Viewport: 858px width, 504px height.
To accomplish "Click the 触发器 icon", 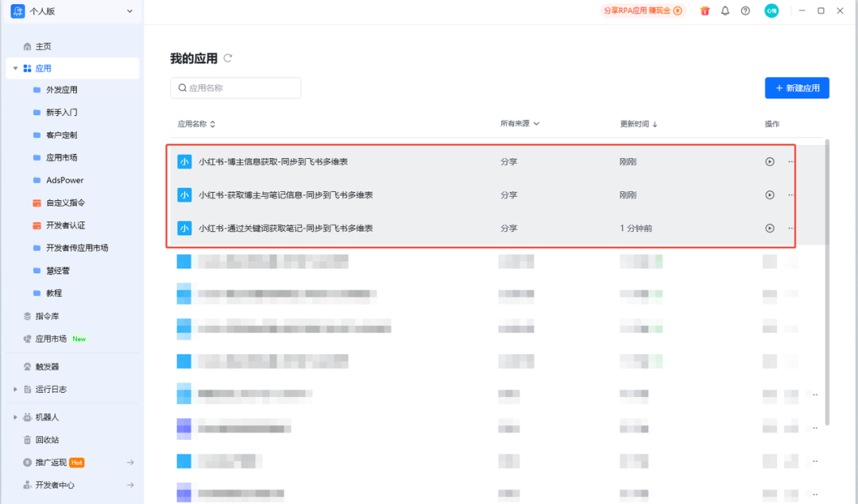I will pos(27,367).
